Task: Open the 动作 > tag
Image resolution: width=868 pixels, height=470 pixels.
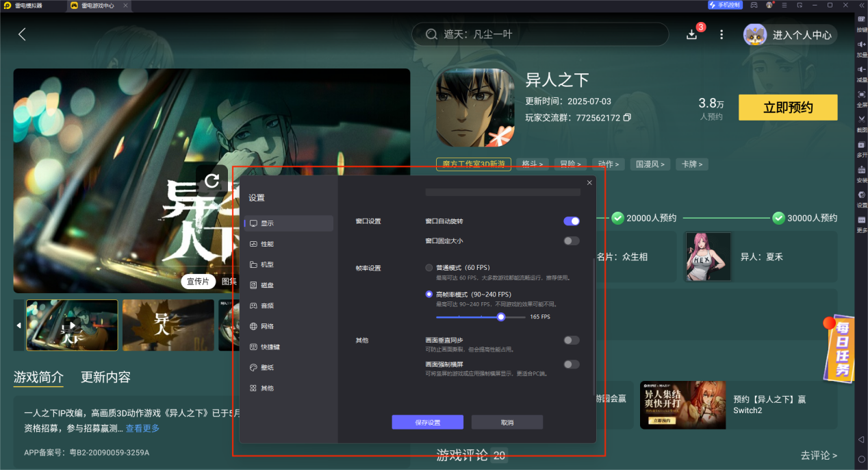Action: (x=609, y=164)
